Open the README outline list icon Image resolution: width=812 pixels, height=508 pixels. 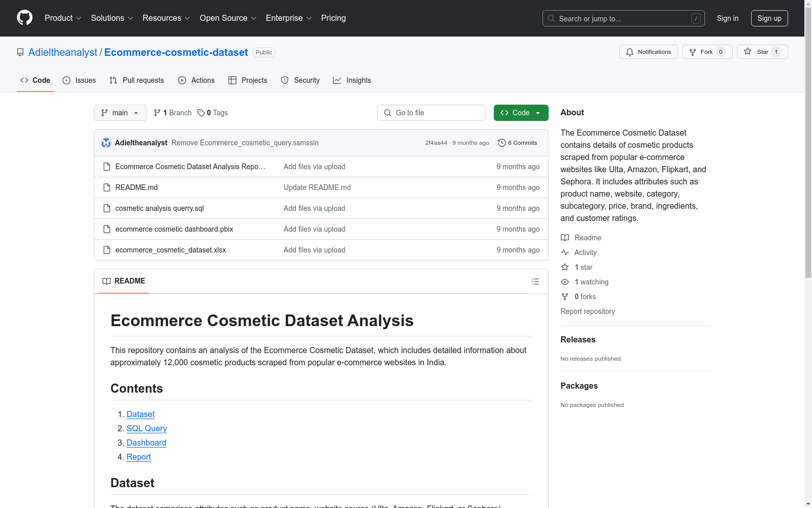click(535, 281)
